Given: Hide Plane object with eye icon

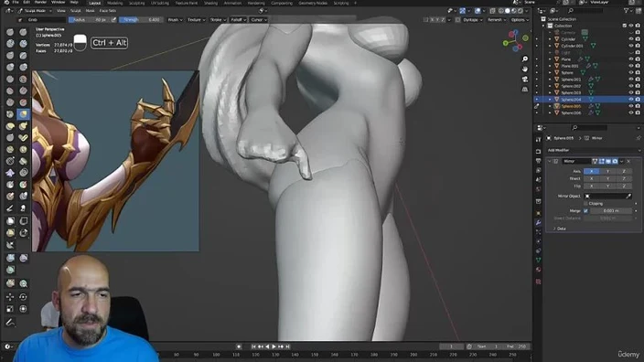Looking at the screenshot, I should coord(631,59).
